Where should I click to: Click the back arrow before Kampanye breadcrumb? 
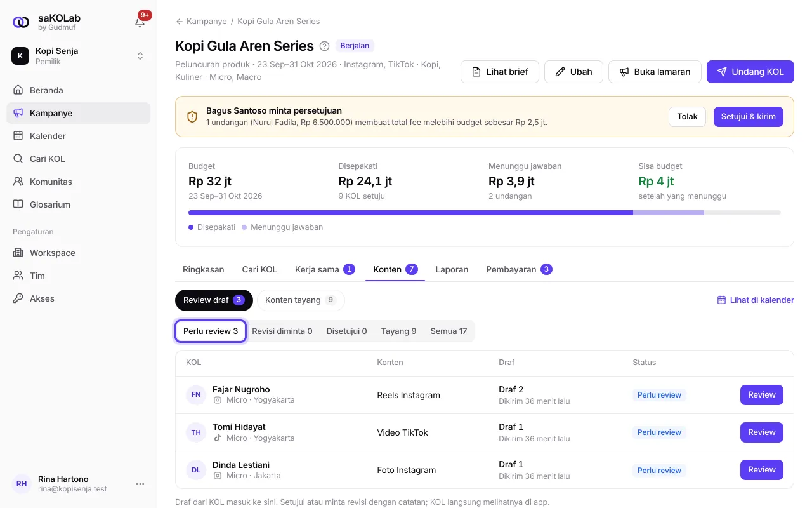click(x=180, y=22)
